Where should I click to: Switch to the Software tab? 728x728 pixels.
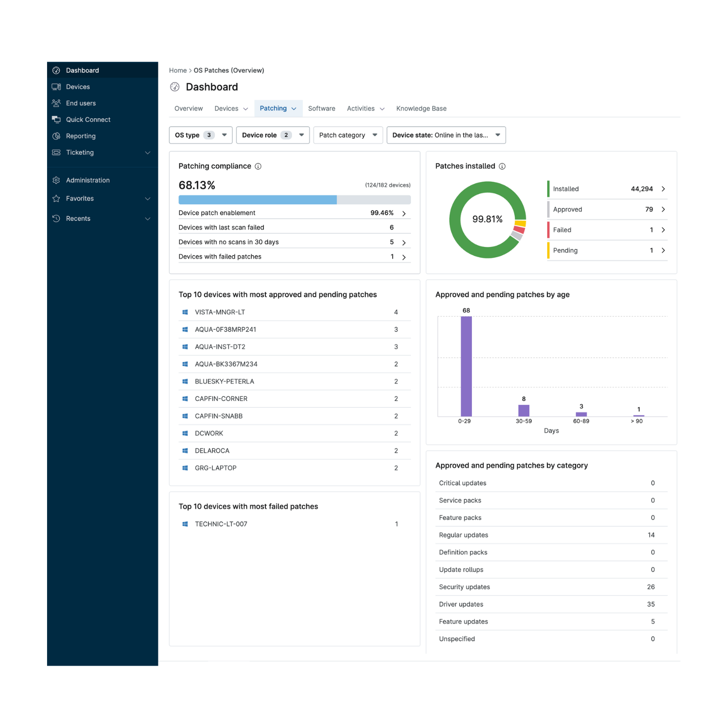[321, 108]
